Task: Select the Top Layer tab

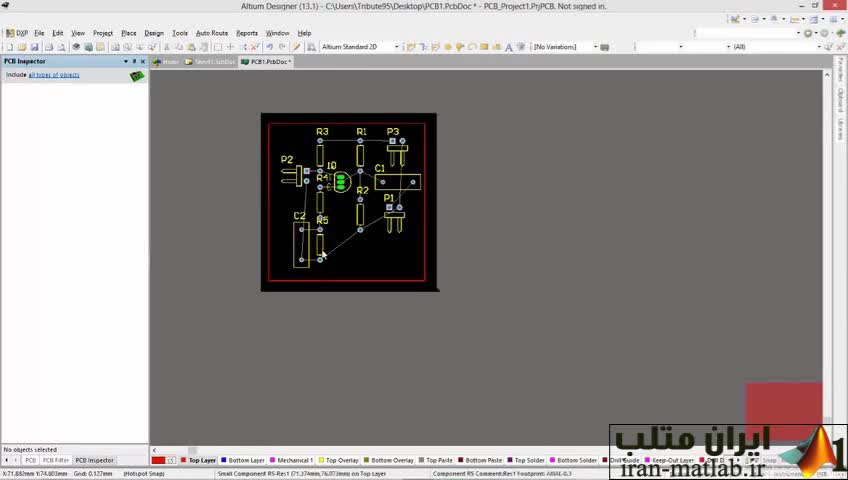Action: click(x=198, y=461)
